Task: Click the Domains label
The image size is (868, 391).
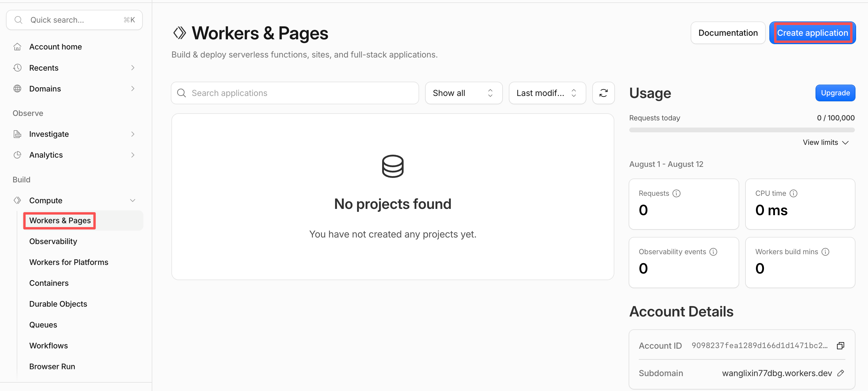Action: pos(45,89)
